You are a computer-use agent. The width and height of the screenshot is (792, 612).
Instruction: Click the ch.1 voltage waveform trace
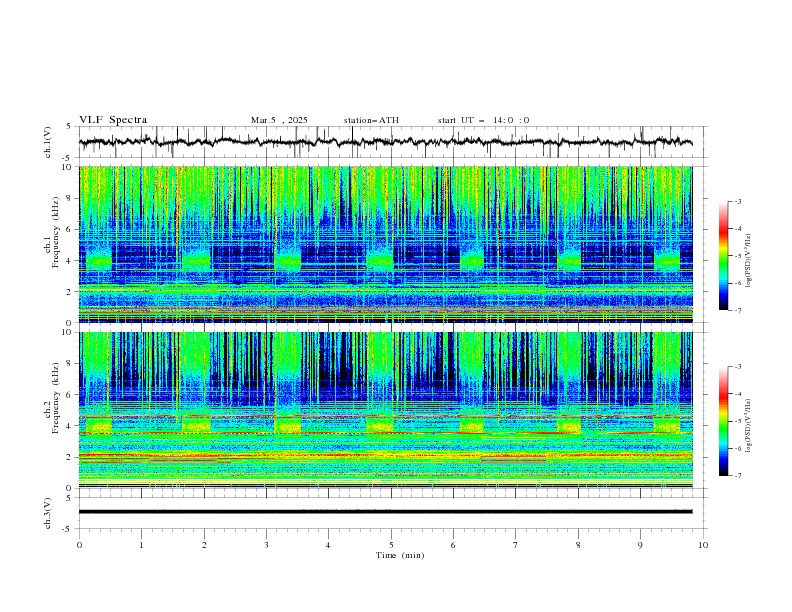385,142
